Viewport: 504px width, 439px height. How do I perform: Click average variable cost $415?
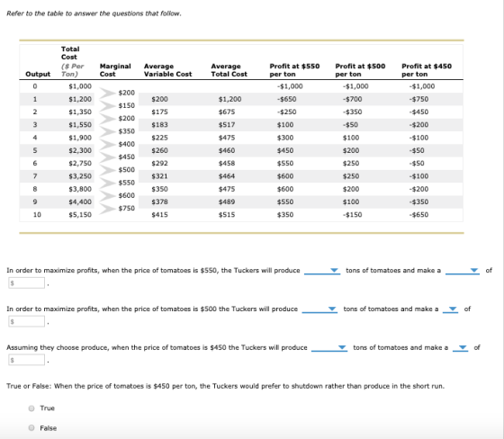(x=160, y=215)
